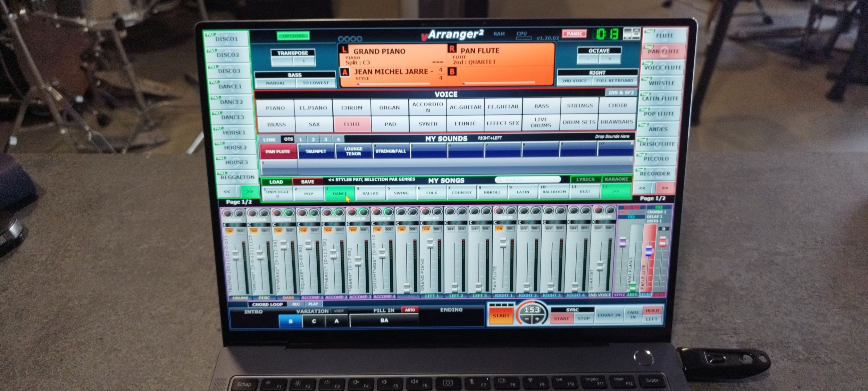Click the green right knob on ACCOMP 4 strip
This screenshot has width=868, height=391.
click(x=388, y=212)
